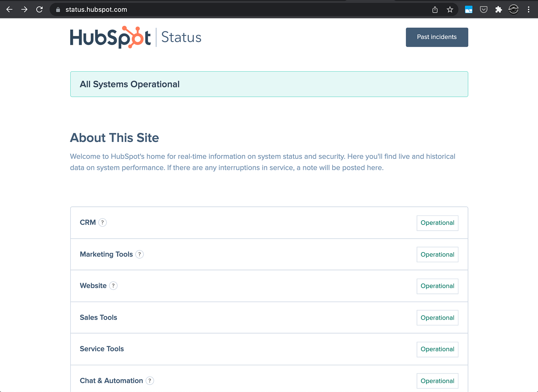Click the Website Operational status badge

coord(437,286)
